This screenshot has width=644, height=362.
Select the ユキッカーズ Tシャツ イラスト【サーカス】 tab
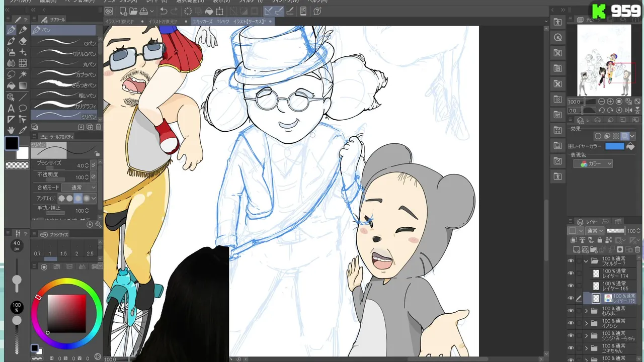(x=232, y=22)
